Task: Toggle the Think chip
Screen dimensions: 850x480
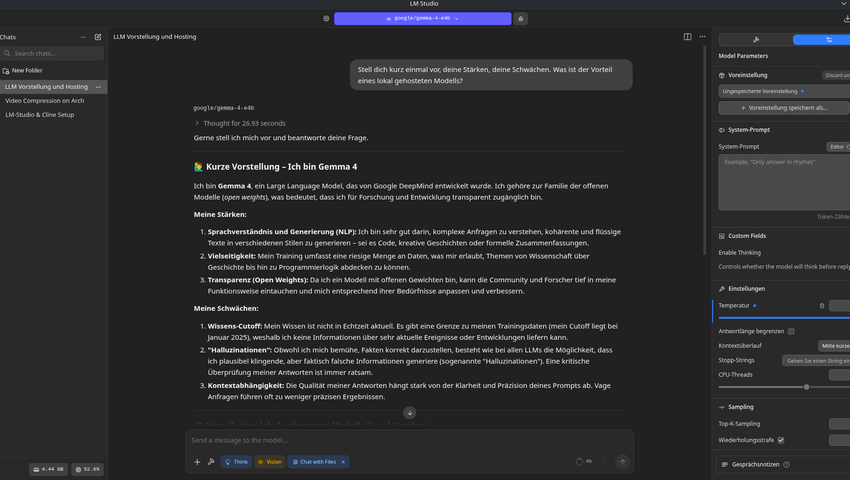Action: [236, 462]
